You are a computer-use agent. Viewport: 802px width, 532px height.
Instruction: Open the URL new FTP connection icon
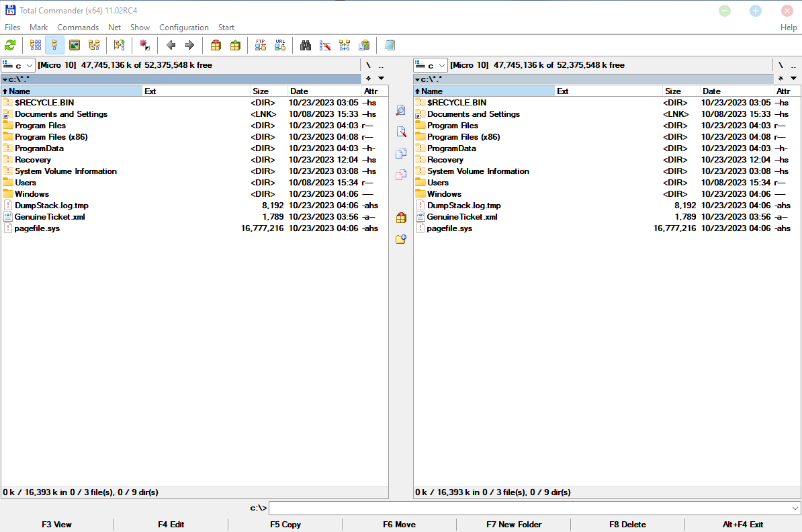click(x=280, y=45)
